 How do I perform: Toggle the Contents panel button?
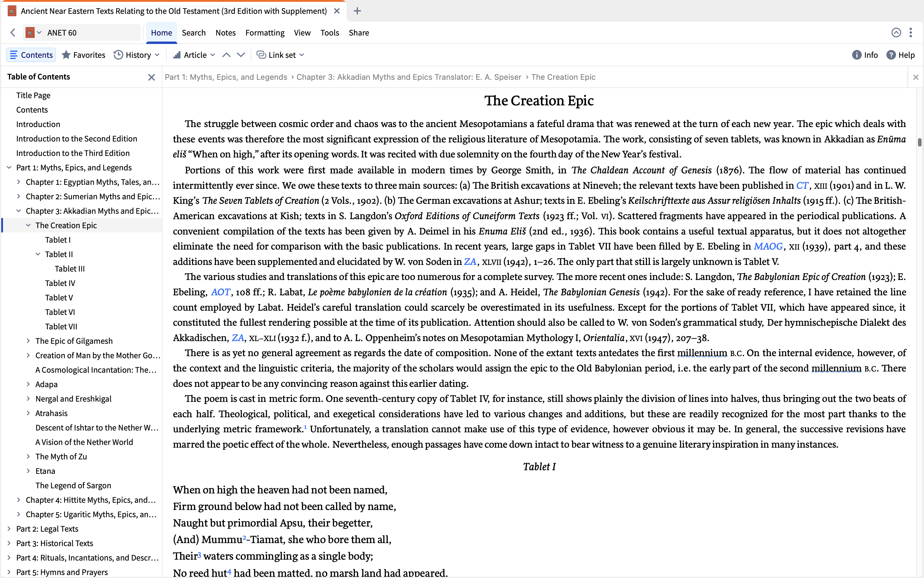[x=31, y=55]
